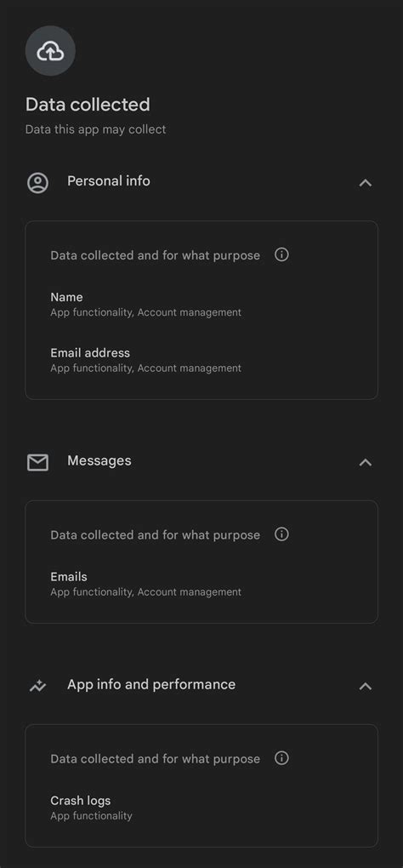Click 'App functionality' under Crash logs
This screenshot has height=868, width=403.
91,816
